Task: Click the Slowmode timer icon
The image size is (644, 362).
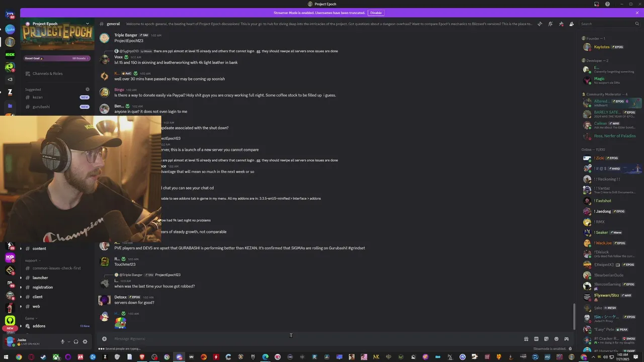Action: coord(570,348)
